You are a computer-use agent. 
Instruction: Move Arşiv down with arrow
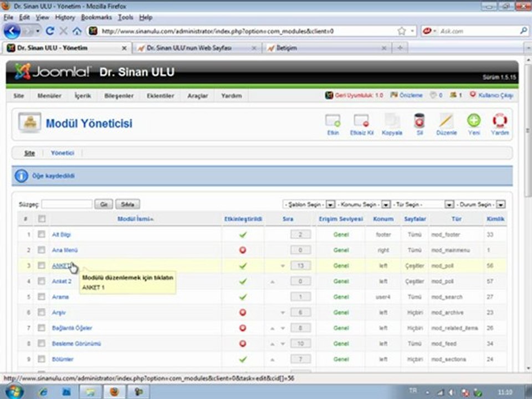283,313
